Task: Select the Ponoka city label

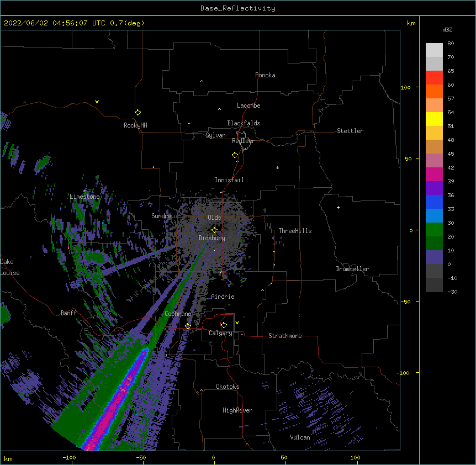Action: pos(265,75)
